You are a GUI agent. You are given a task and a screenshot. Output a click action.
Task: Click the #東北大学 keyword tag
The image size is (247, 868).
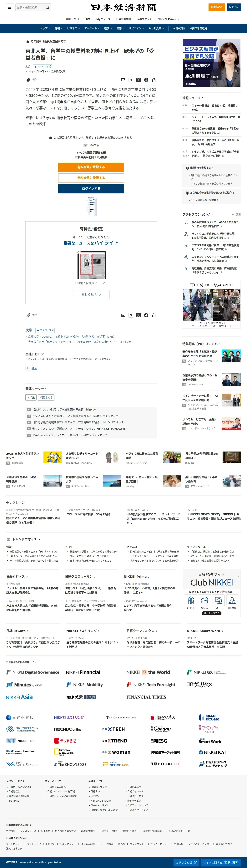(x=47, y=398)
